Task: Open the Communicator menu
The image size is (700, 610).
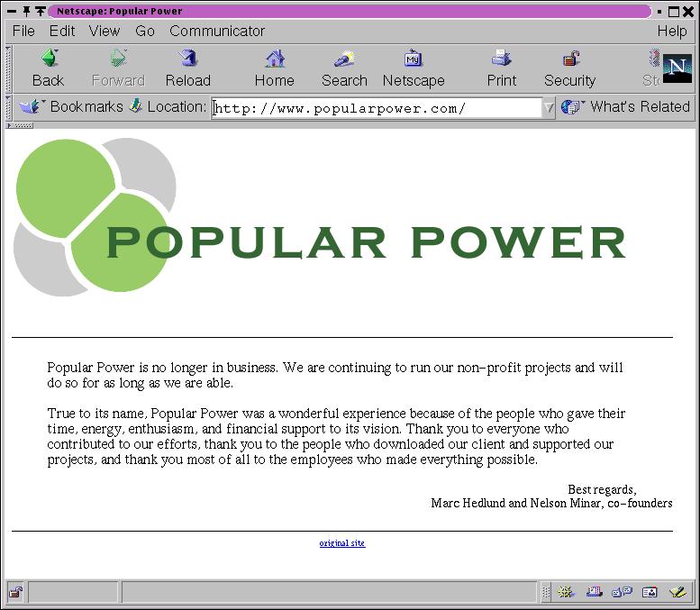Action: pyautogui.click(x=217, y=31)
